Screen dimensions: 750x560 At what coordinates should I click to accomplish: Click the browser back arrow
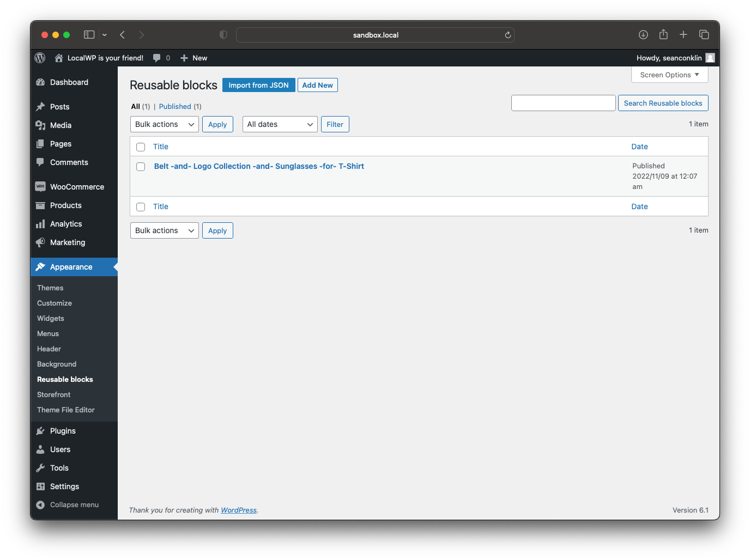click(123, 35)
